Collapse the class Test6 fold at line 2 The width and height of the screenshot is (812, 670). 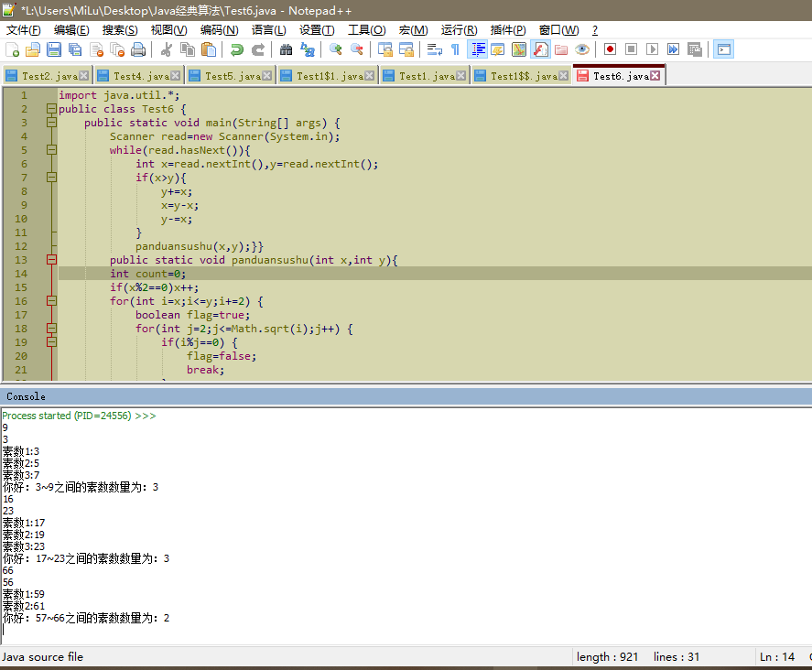pos(51,109)
